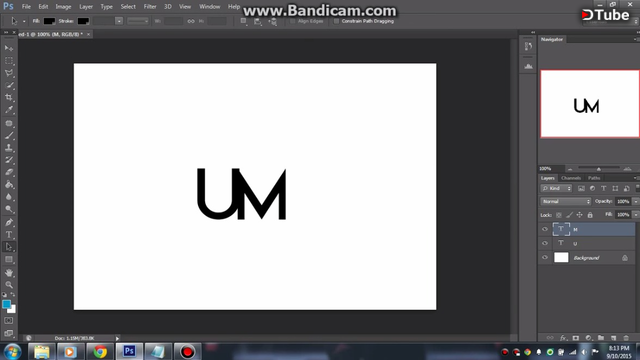Screen dimensions: 640x360
Task: Select the Dodge tool
Action: [9, 209]
